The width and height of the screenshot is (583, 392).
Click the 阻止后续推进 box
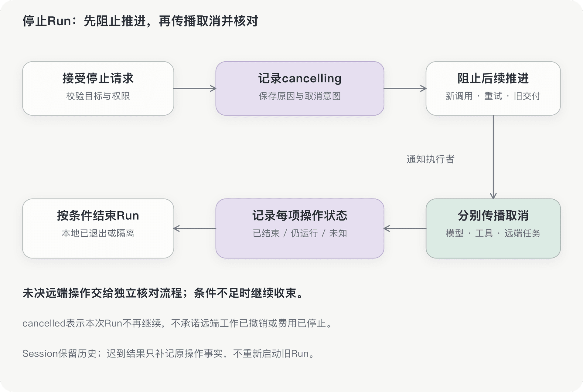493,88
